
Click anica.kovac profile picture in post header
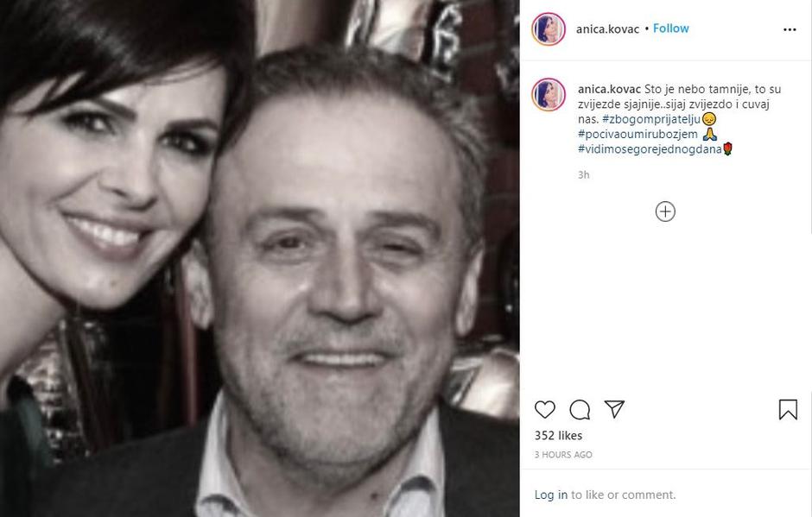pos(549,29)
